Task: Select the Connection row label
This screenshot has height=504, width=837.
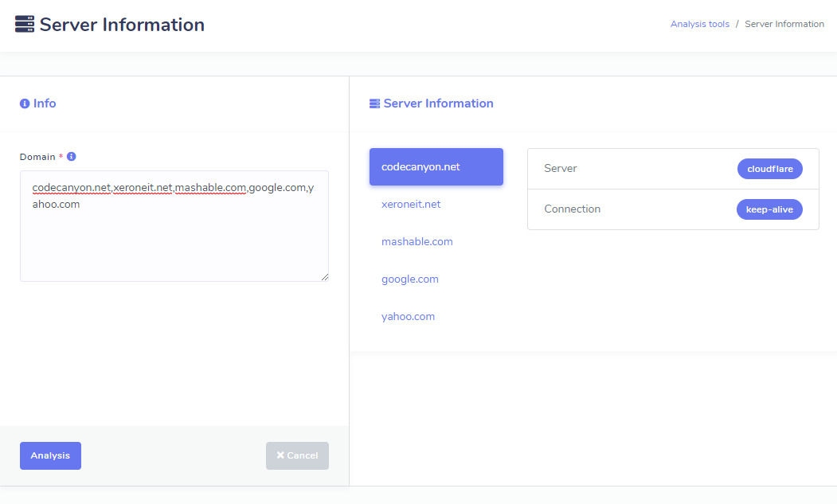Action: (x=572, y=209)
